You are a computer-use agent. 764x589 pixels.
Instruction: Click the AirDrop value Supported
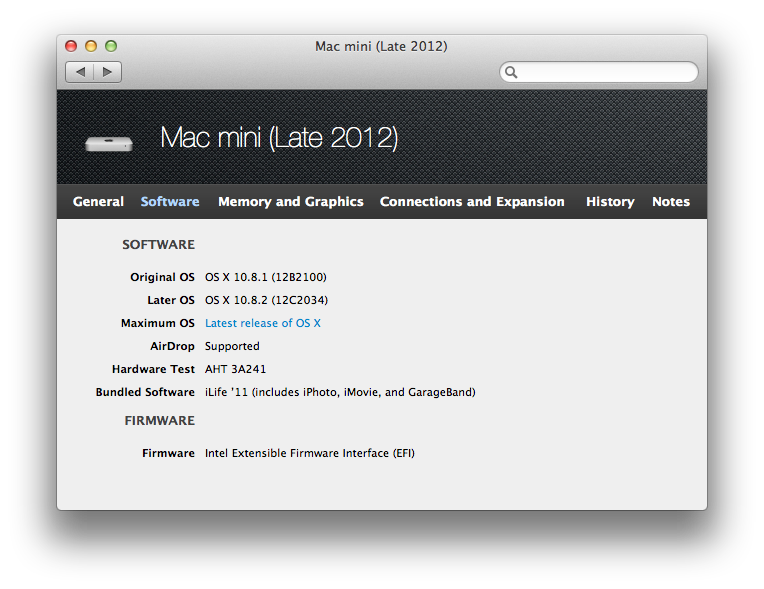click(x=232, y=346)
